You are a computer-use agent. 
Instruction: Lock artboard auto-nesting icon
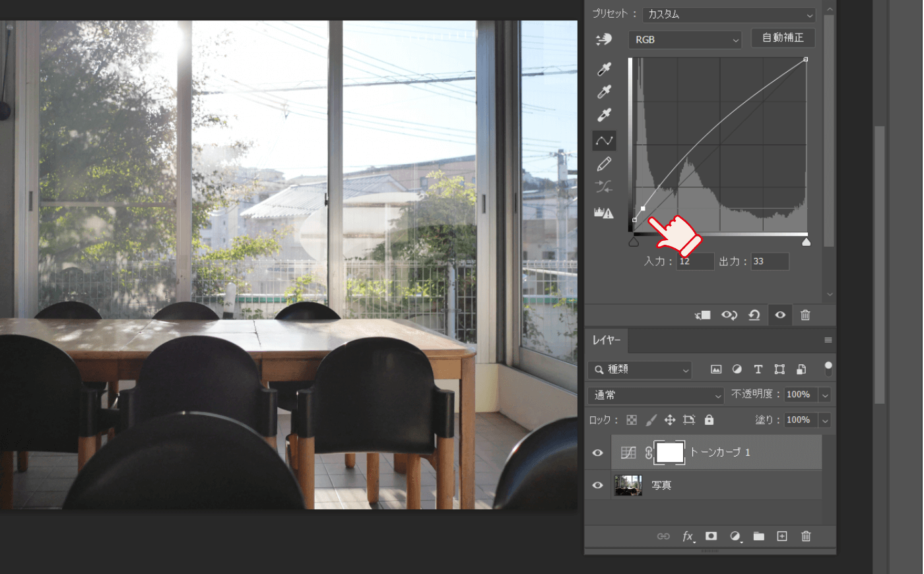(689, 420)
